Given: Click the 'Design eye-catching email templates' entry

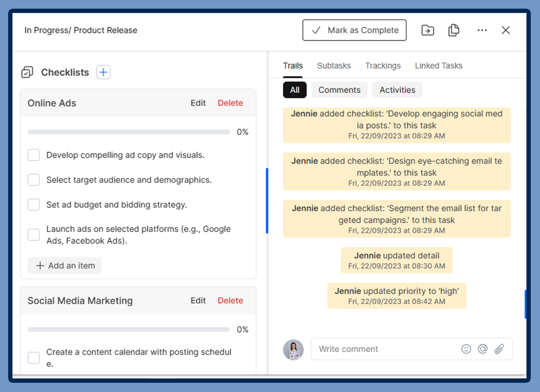Looking at the screenshot, I should point(396,172).
